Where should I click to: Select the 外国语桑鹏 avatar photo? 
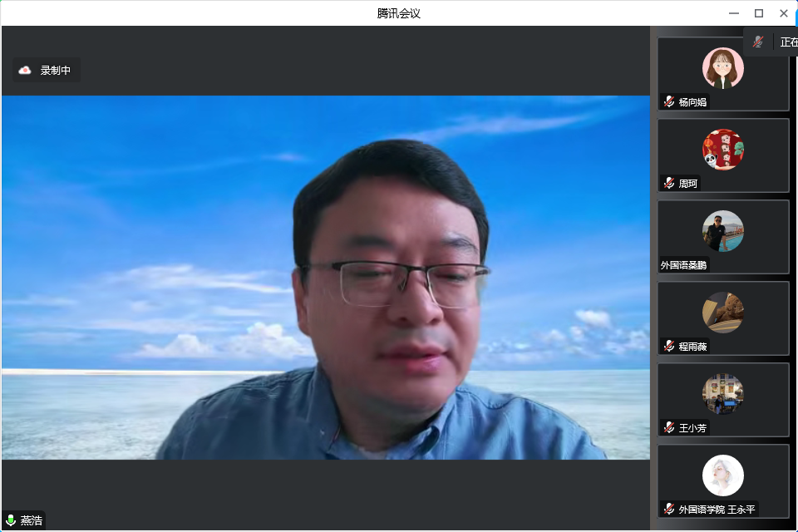[x=722, y=231]
